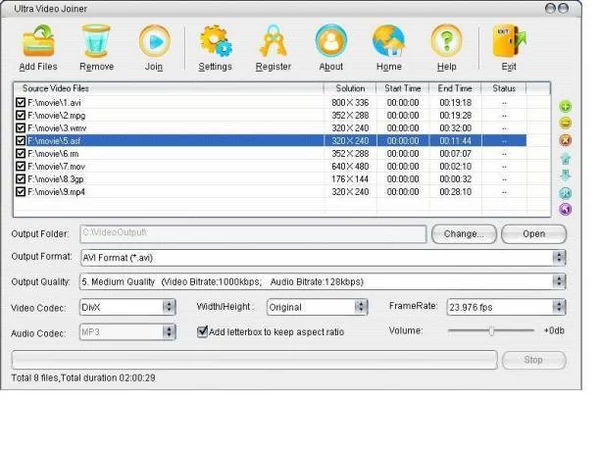Click the green plus add icon in sidebar
The height and width of the screenshot is (450, 600).
565,106
